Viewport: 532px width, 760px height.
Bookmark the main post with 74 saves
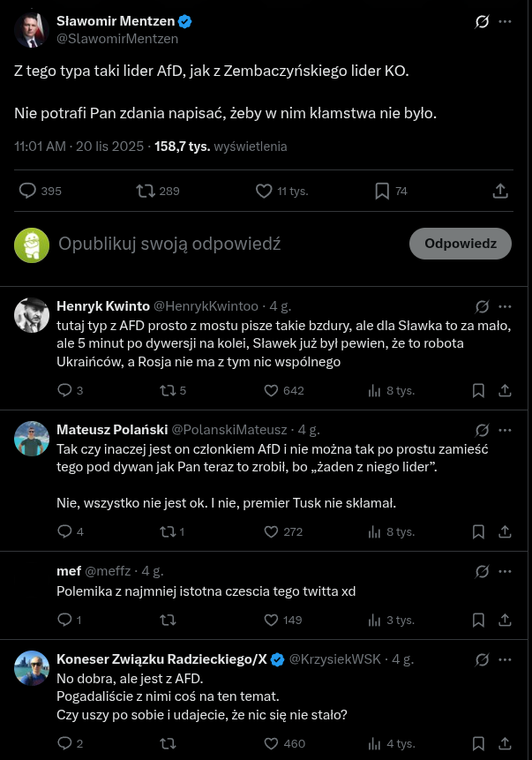point(382,191)
